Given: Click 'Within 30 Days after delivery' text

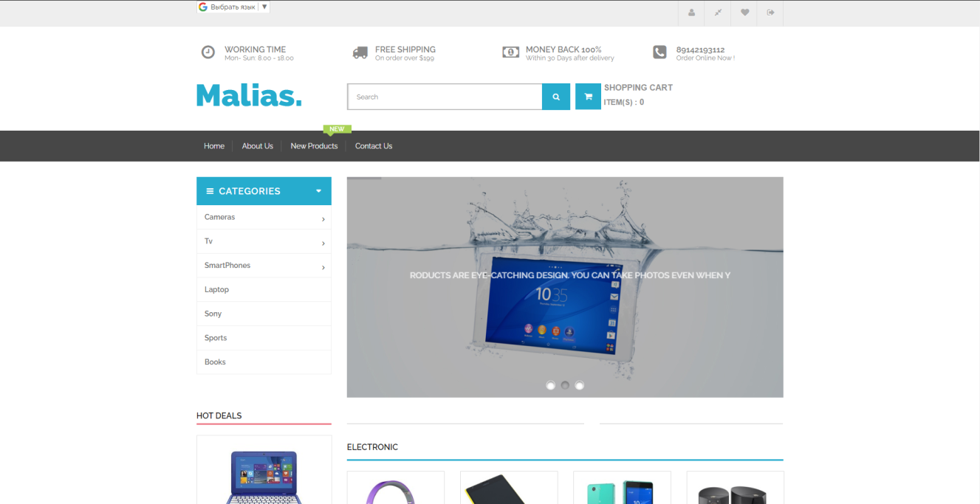Looking at the screenshot, I should point(570,58).
